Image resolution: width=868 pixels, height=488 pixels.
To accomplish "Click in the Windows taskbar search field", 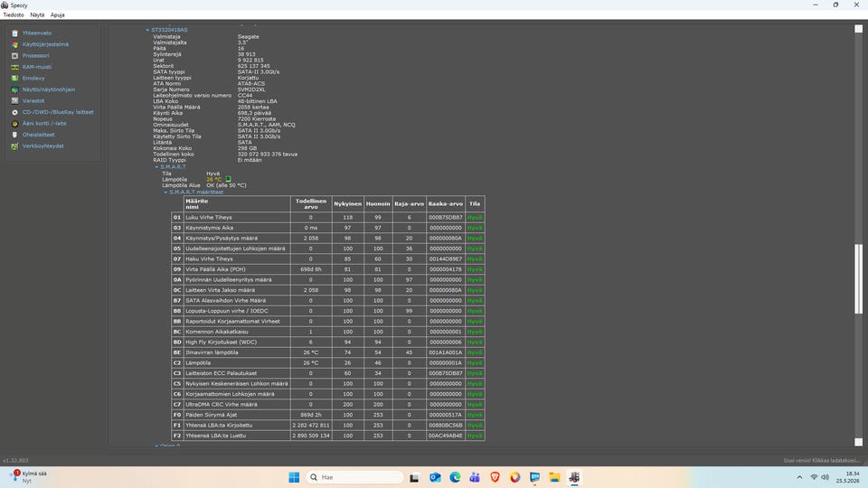I will click(356, 477).
